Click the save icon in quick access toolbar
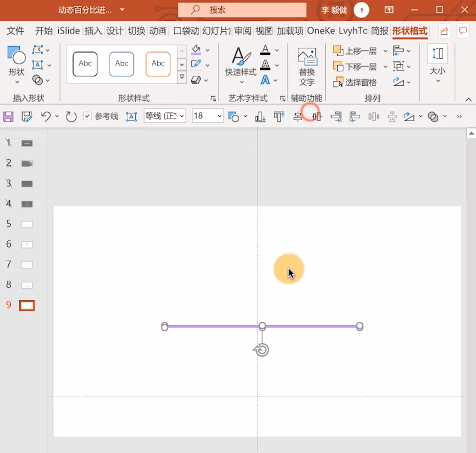The height and width of the screenshot is (453, 476). pos(8,117)
